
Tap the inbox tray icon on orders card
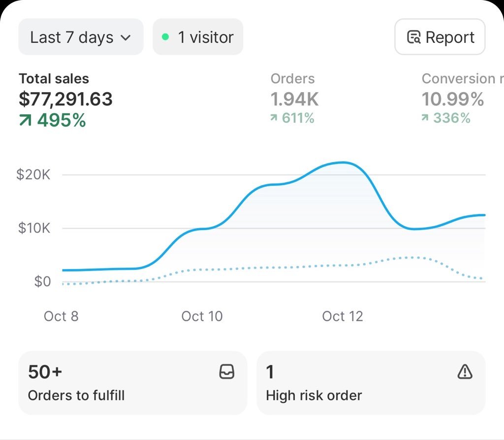click(226, 372)
